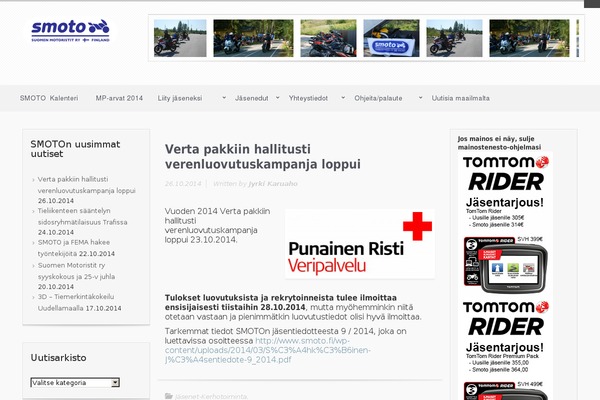Click author name Jyrki Karuaho
600x400 pixels.
tap(273, 184)
